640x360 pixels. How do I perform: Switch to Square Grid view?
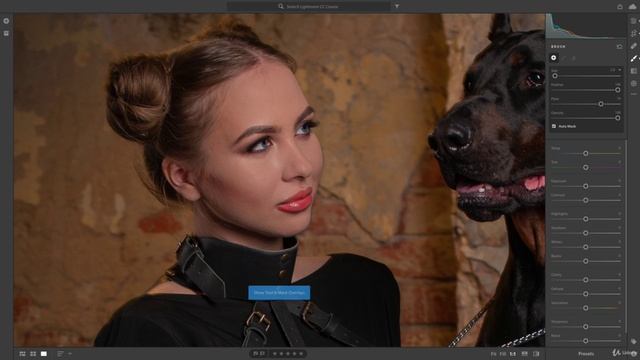coord(33,353)
